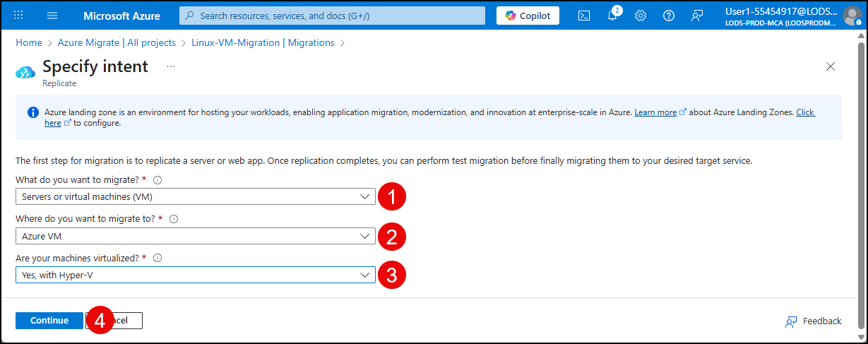The height and width of the screenshot is (344, 868).
Task: Open top bar feedback person icon
Action: [697, 16]
